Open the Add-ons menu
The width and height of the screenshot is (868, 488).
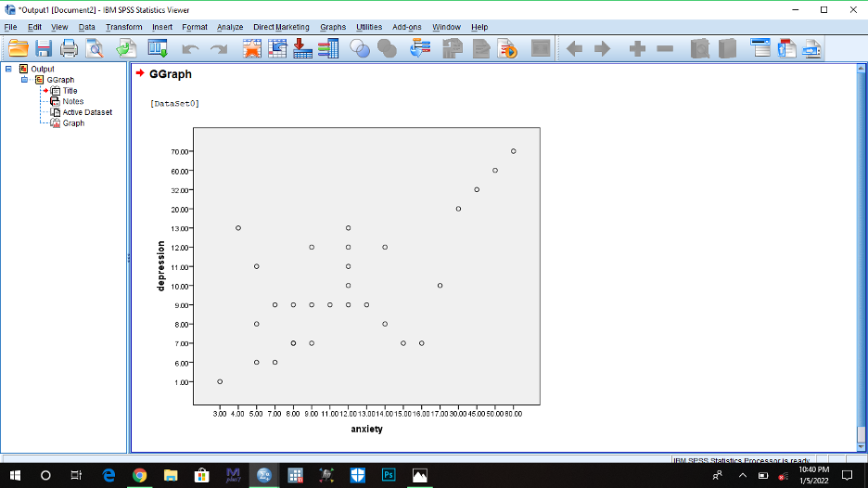coord(407,27)
